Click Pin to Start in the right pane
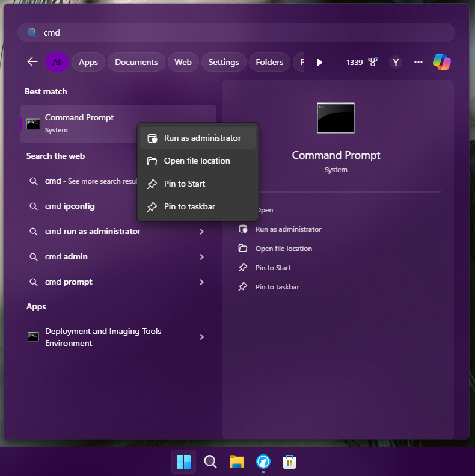The width and height of the screenshot is (475, 476). 273,268
